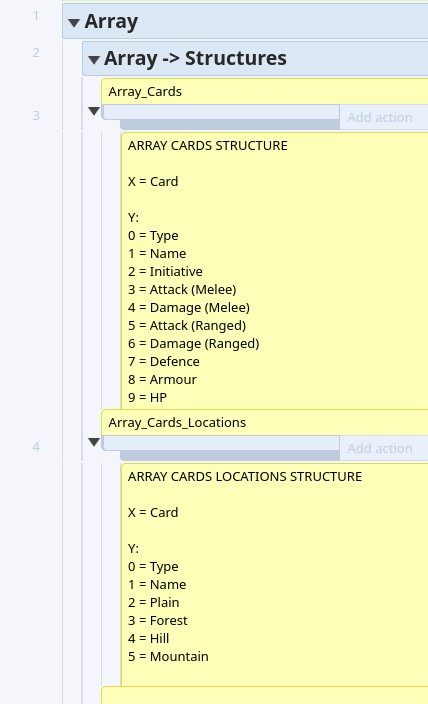Click event number 4 in margin
Image resolution: width=428 pixels, height=704 pixels.
pyautogui.click(x=36, y=447)
